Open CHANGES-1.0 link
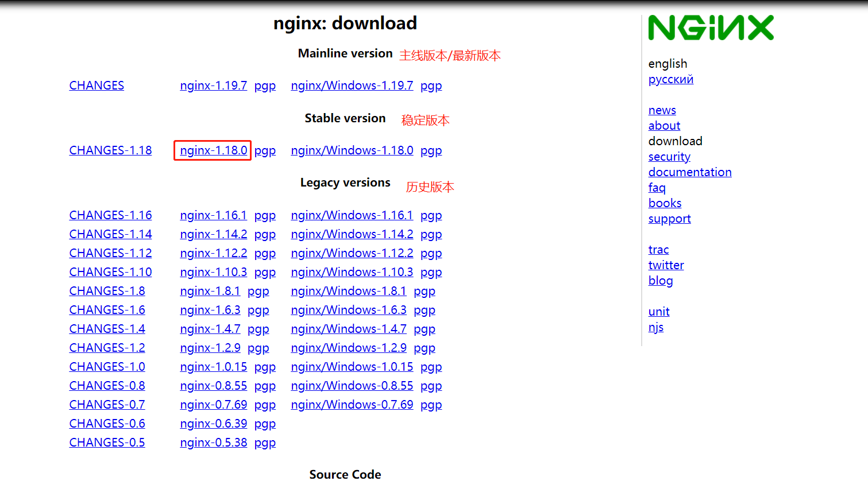Screen dimensions: 868x489 point(107,367)
